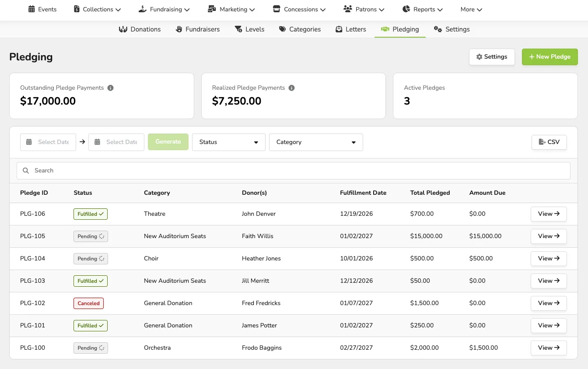Click the Events calendar icon

[x=31, y=9]
